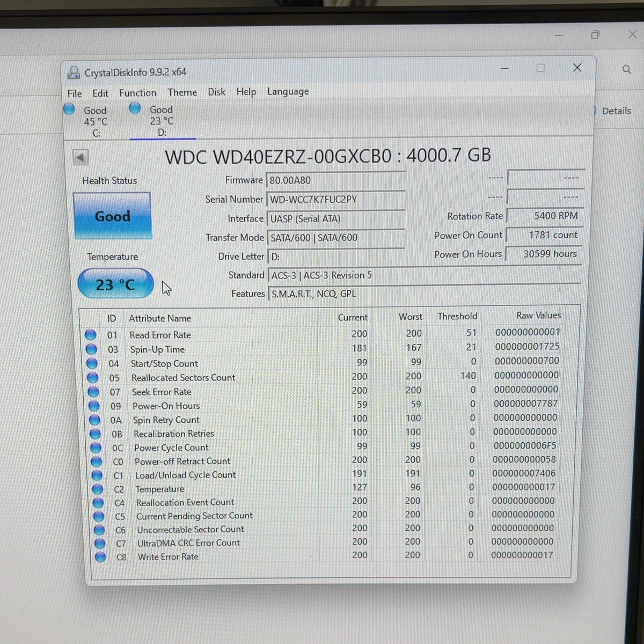Click the Firmware field 80.00A80

coord(335,180)
